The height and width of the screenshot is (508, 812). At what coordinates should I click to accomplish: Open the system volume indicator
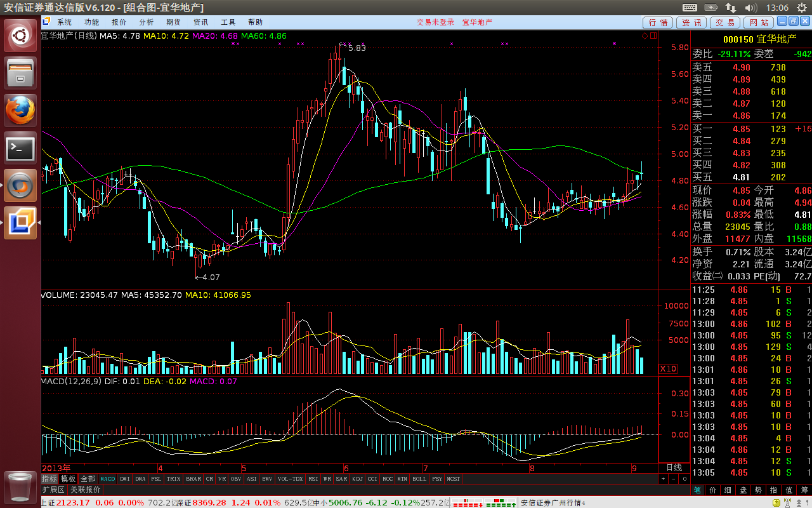pyautogui.click(x=750, y=8)
